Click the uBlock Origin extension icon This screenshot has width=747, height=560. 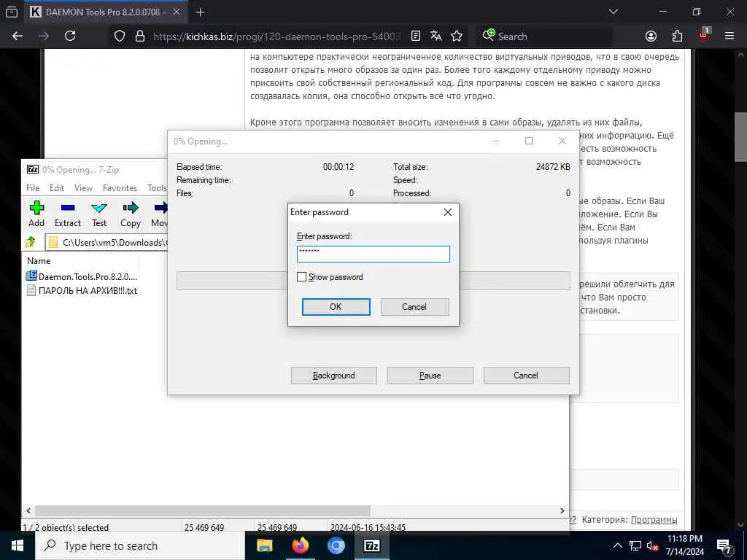pos(704,35)
